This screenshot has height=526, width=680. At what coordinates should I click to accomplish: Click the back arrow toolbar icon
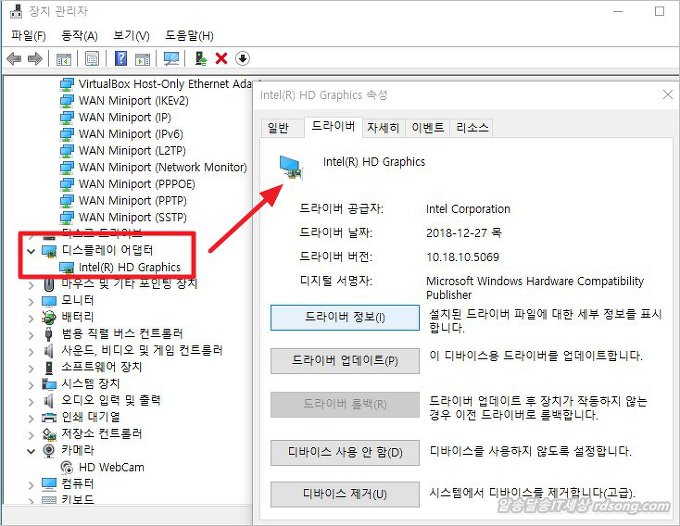coord(13,59)
